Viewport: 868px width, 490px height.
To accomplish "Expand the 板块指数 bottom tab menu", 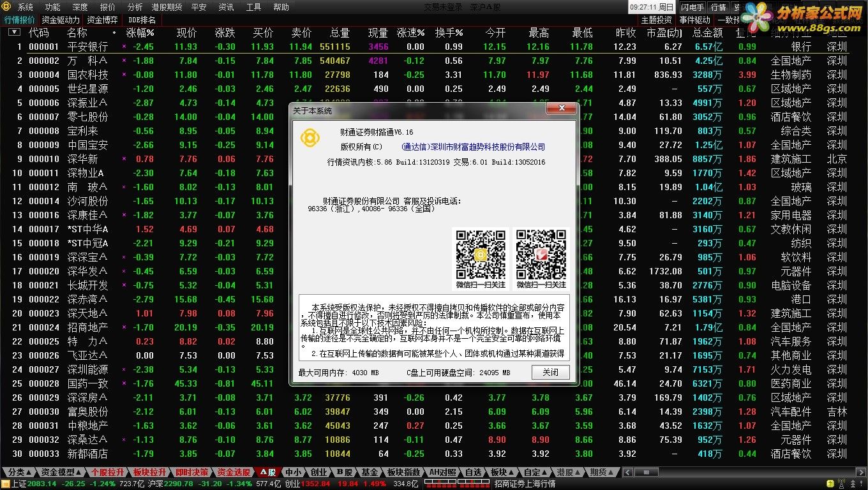I will pyautogui.click(x=403, y=472).
